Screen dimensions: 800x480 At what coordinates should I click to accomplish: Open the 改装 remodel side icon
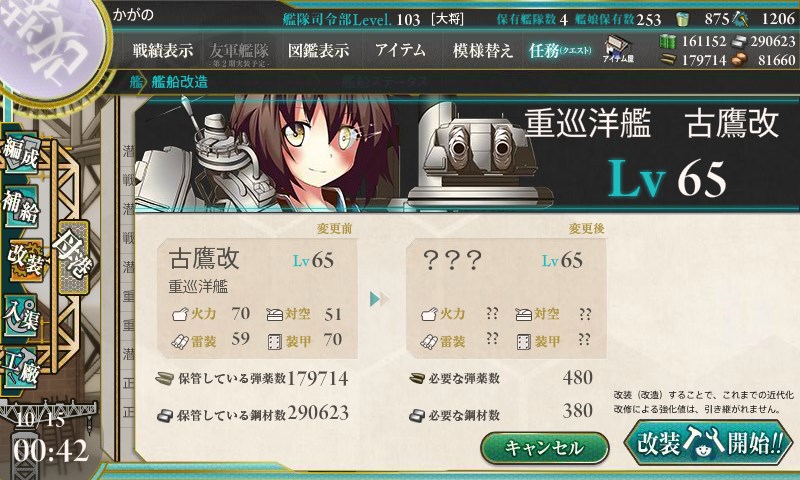click(x=24, y=259)
